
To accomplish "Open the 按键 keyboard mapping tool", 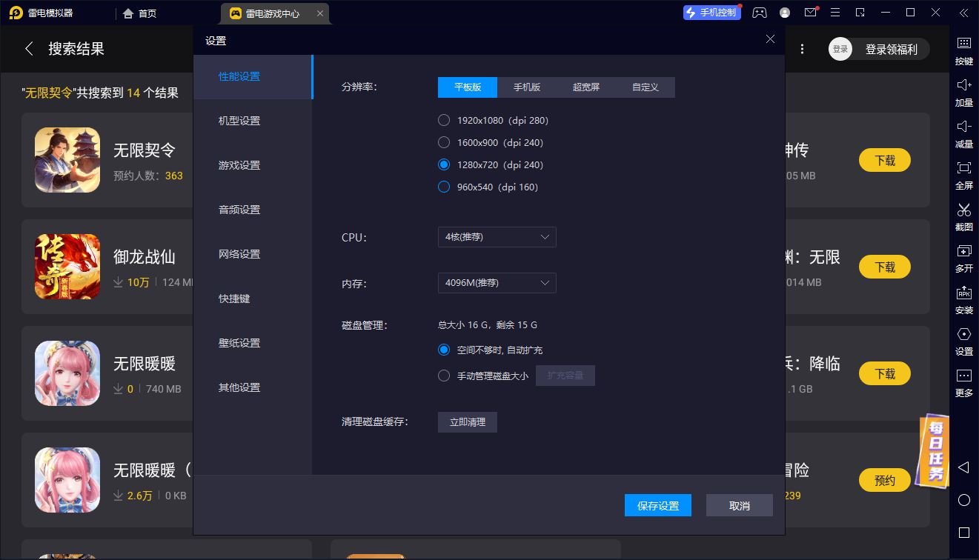I will point(963,50).
